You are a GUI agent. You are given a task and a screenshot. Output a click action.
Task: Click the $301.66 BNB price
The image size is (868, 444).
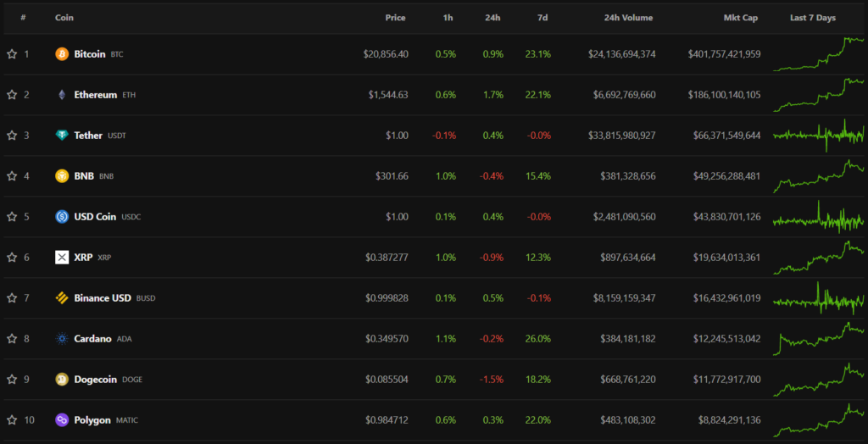tap(392, 176)
